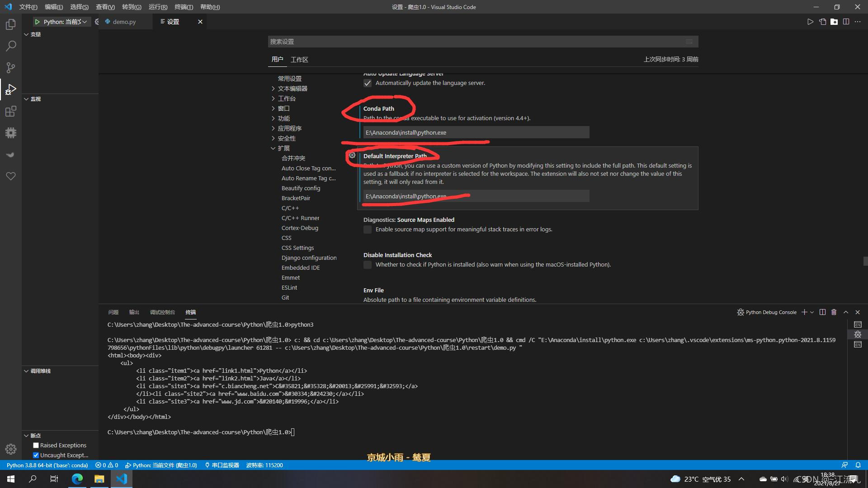Open the Source Control view
Viewport: 868px width, 488px height.
click(11, 68)
